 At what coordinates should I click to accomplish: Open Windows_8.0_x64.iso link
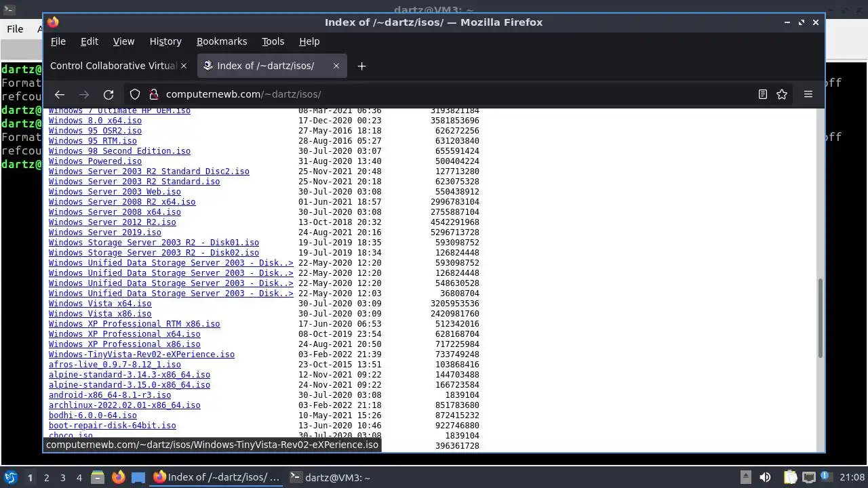click(x=95, y=121)
